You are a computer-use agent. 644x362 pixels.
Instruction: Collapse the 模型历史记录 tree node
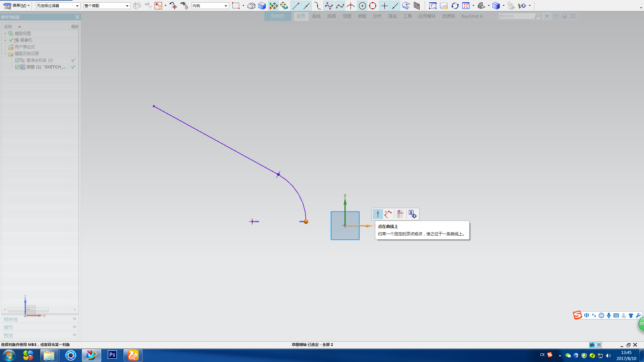(5, 54)
